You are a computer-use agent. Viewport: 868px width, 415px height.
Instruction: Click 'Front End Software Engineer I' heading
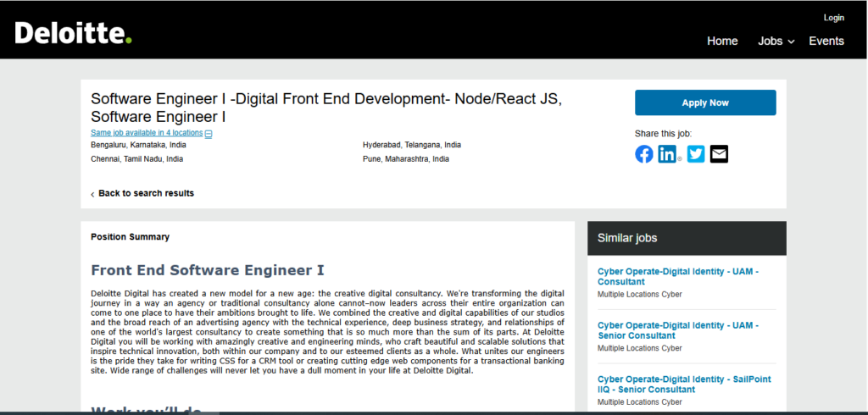point(208,270)
